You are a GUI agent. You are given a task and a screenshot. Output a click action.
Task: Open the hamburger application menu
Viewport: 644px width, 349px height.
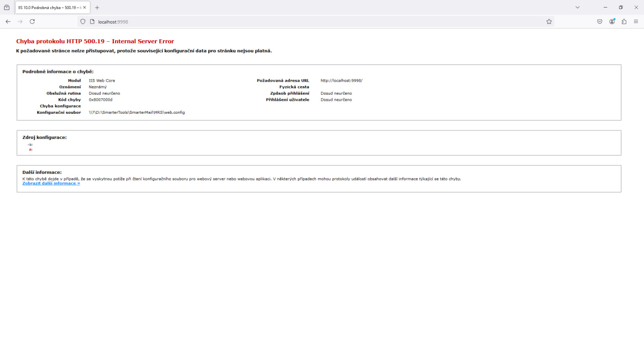click(x=636, y=22)
